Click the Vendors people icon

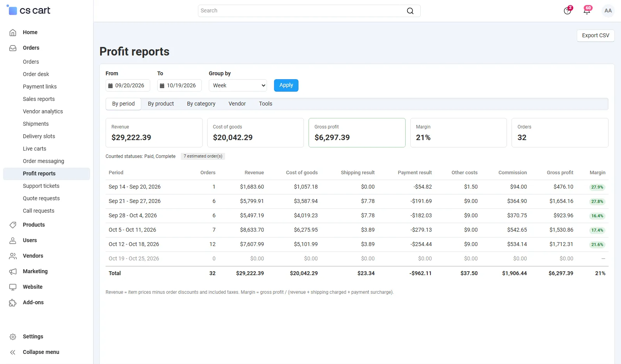(x=13, y=256)
